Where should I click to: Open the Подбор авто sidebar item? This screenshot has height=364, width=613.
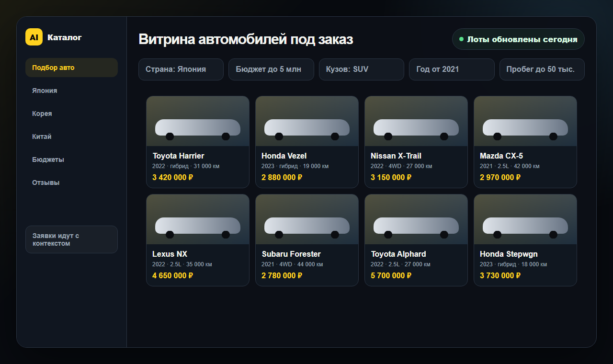click(71, 68)
